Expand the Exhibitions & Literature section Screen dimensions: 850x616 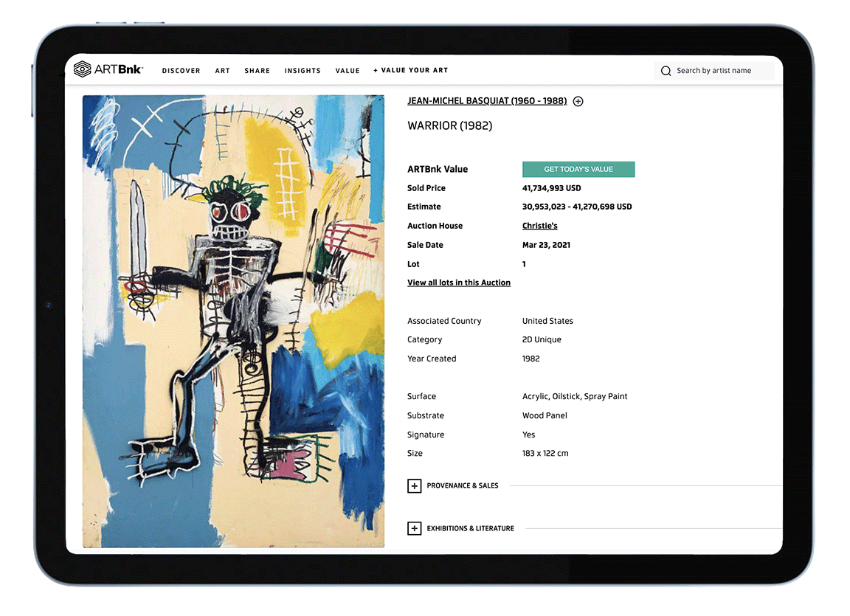tap(414, 528)
